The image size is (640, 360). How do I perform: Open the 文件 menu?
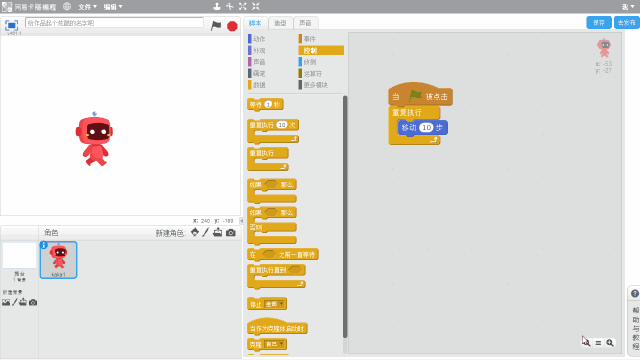87,7
